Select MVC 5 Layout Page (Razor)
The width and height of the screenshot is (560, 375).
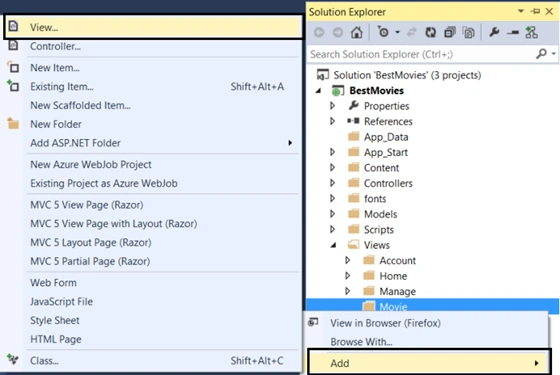[x=153, y=242]
